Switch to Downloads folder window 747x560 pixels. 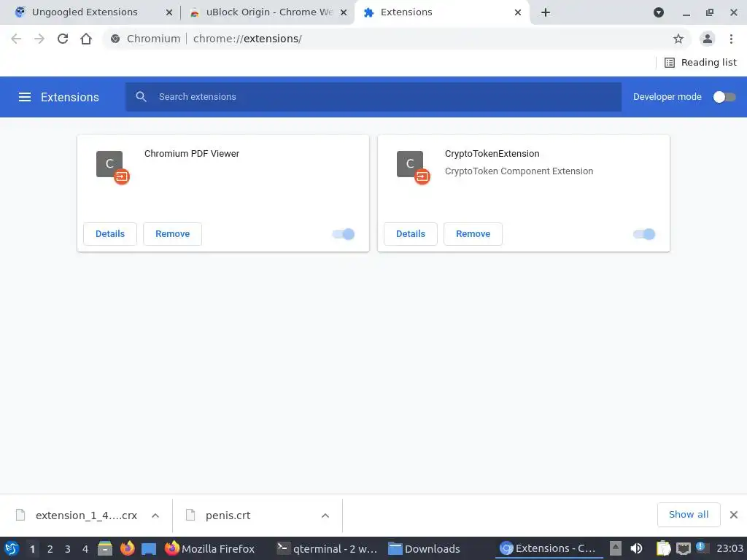tap(424, 548)
